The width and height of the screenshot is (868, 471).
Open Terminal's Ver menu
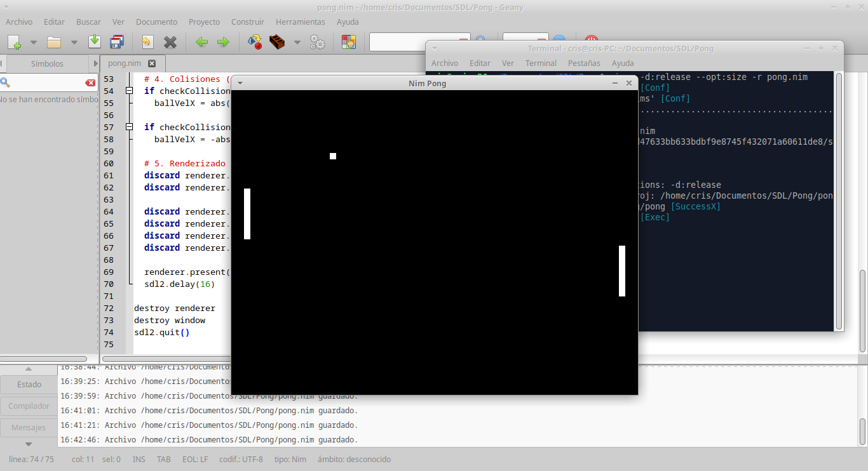(x=508, y=63)
